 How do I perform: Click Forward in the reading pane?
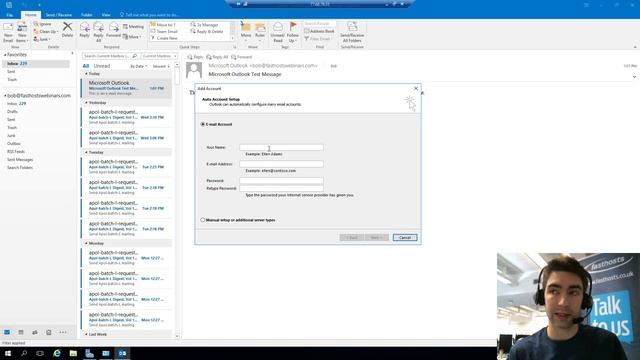point(242,57)
